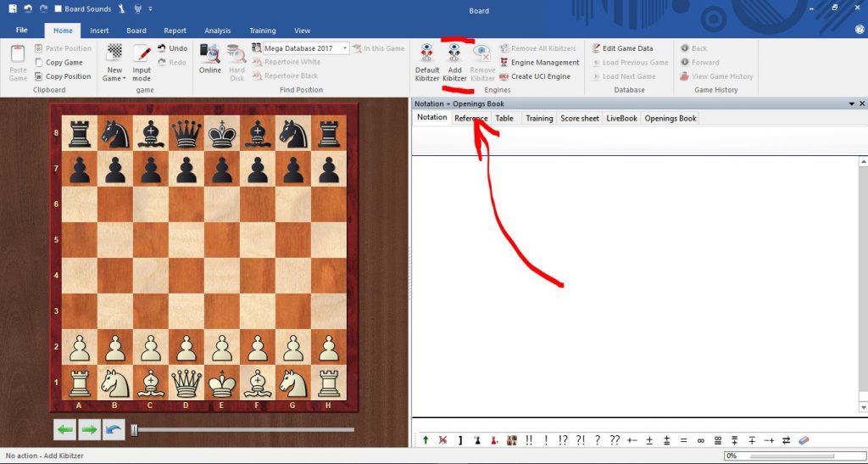Insert '+−' white winning symbol
Viewport: 868px width, 464px height.
tap(632, 440)
